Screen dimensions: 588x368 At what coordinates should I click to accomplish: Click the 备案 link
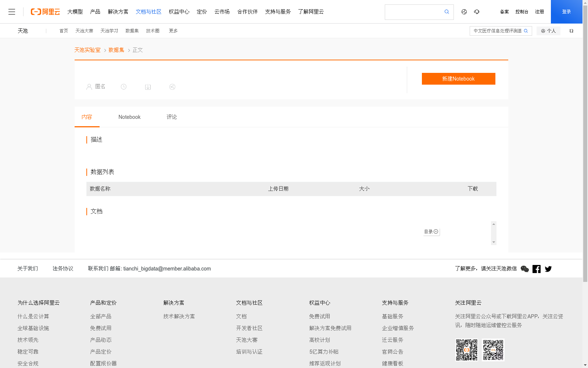pos(504,12)
